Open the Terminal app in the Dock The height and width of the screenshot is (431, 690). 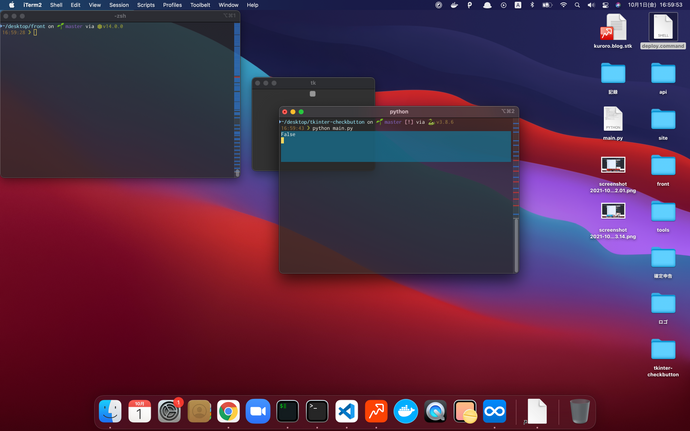point(317,411)
